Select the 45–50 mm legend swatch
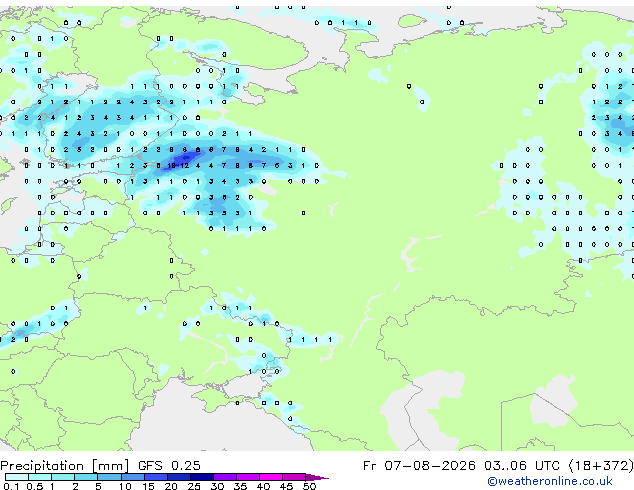 click(294, 477)
